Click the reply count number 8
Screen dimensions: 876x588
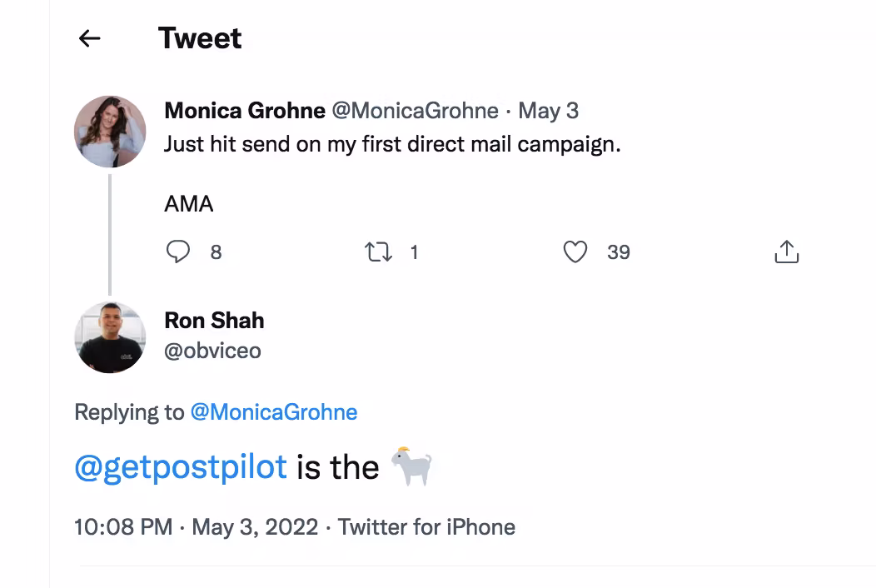tap(216, 252)
